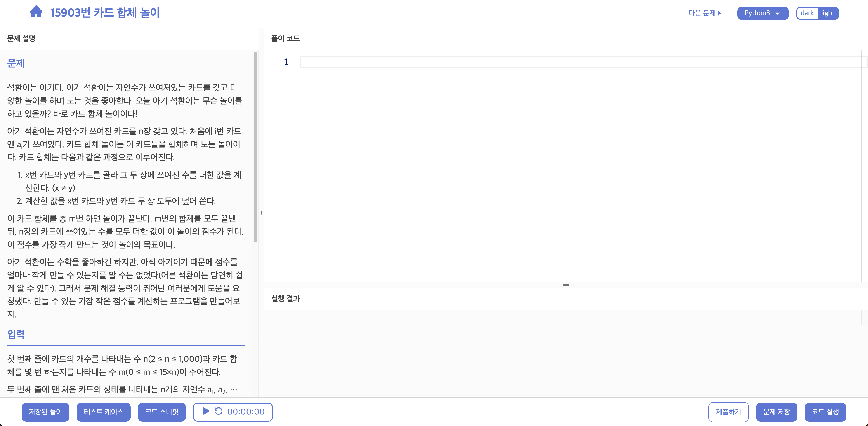The width and height of the screenshot is (868, 426).
Task: Reset the timer with circular arrow icon
Action: click(x=219, y=411)
